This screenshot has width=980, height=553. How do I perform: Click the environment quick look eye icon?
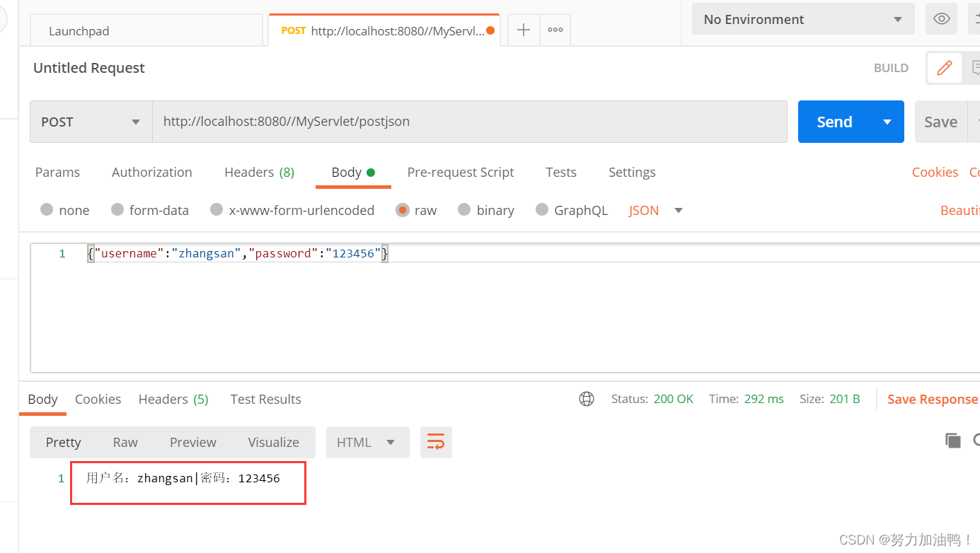[941, 19]
